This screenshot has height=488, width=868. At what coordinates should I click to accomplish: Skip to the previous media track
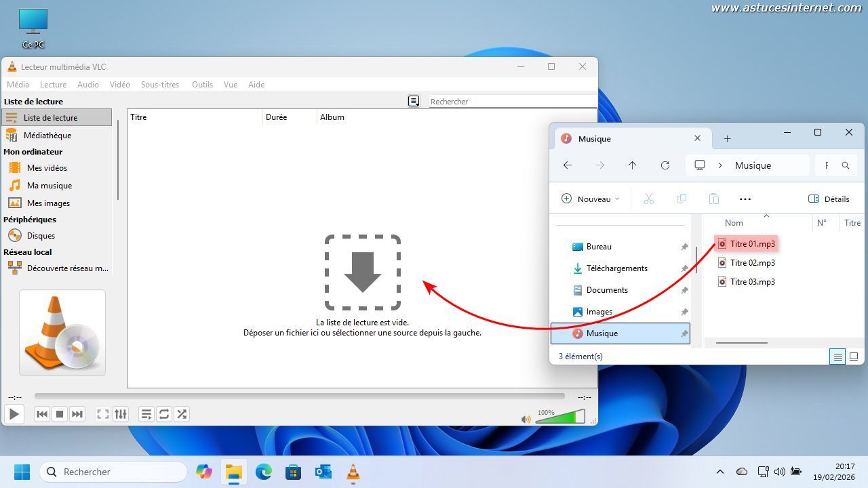(42, 414)
